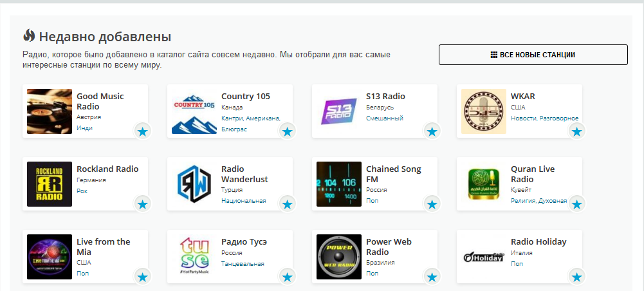The height and width of the screenshot is (291, 644).
Task: Click the star on the WKAR card
Action: pyautogui.click(x=576, y=132)
